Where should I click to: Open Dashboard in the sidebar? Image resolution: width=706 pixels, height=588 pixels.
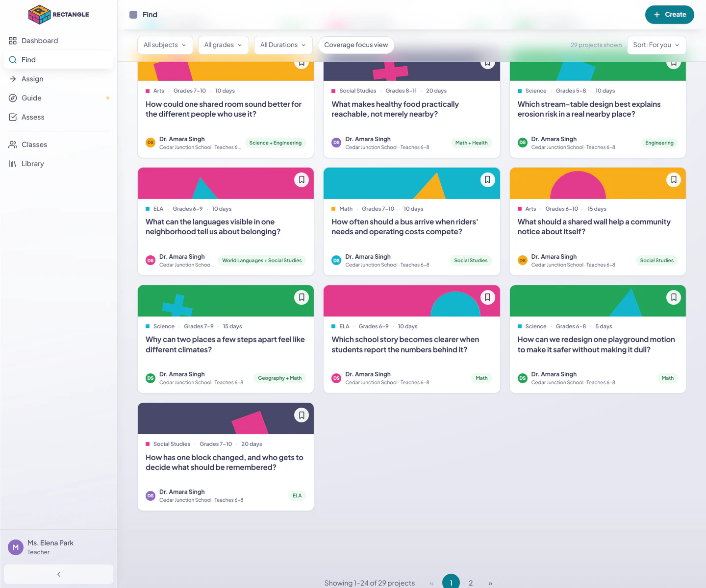click(58, 41)
